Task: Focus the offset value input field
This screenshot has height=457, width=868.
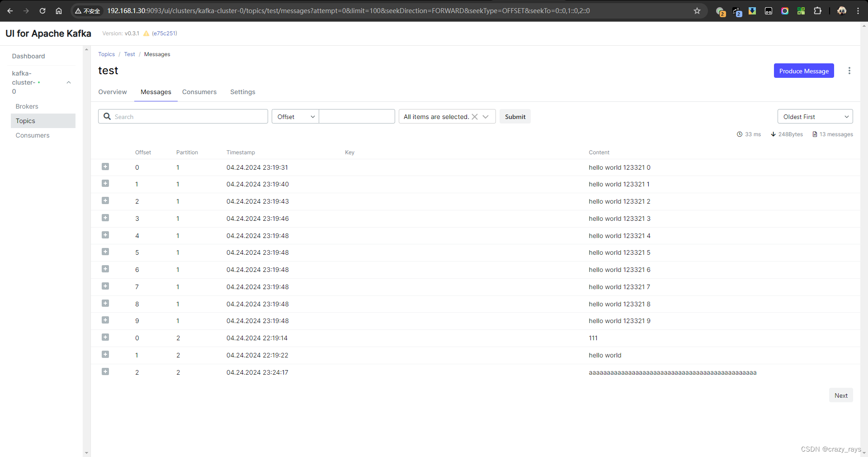Action: [x=357, y=117]
